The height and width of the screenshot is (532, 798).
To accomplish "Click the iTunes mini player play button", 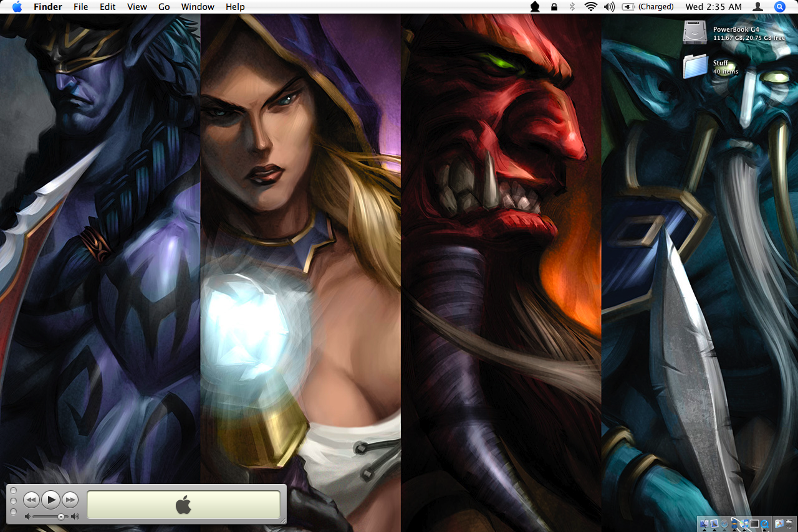I will tap(51, 500).
